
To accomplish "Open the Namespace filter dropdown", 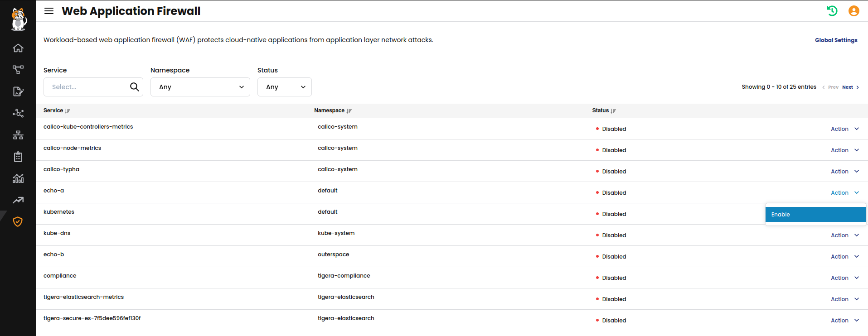I will click(200, 87).
